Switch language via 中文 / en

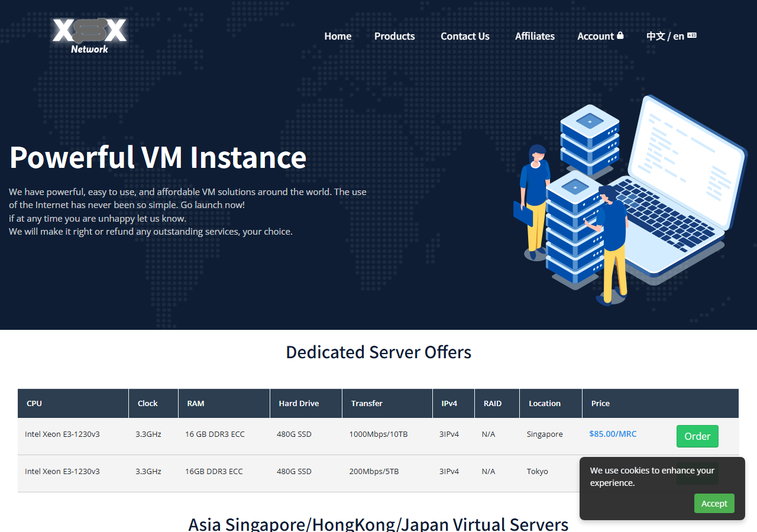click(x=671, y=36)
